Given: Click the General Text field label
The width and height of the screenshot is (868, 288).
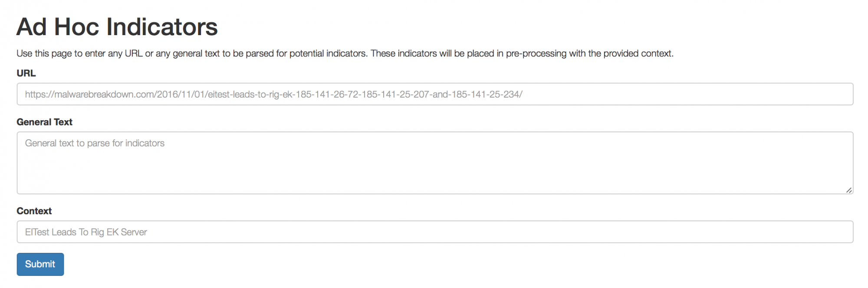Looking at the screenshot, I should click(x=44, y=122).
